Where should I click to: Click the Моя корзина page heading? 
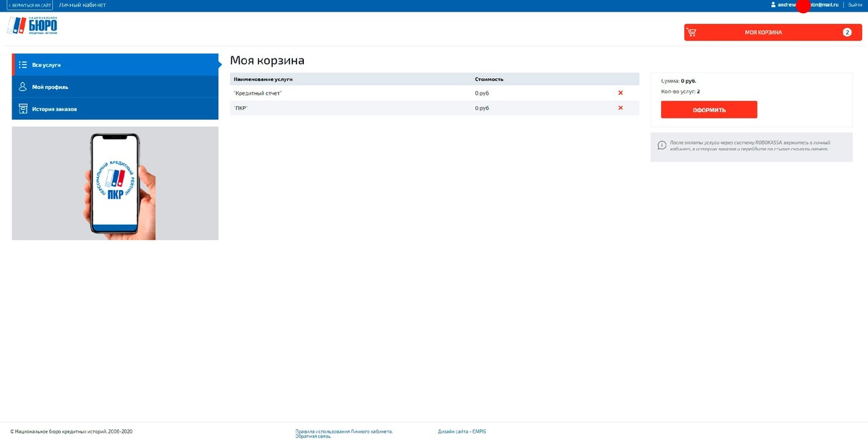(267, 61)
